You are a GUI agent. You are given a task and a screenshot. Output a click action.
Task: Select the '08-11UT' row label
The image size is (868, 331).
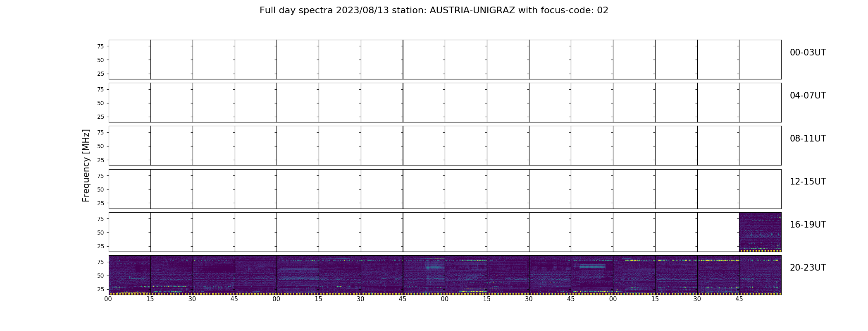tap(808, 139)
